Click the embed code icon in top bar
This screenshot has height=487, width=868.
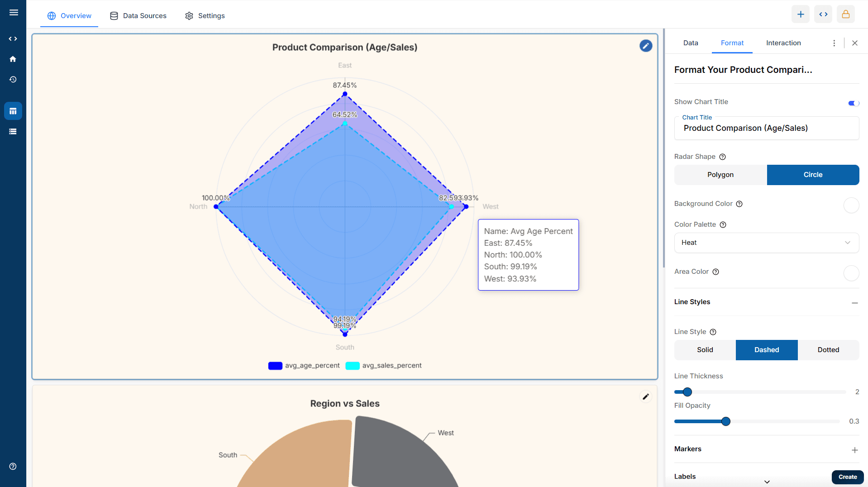click(823, 14)
